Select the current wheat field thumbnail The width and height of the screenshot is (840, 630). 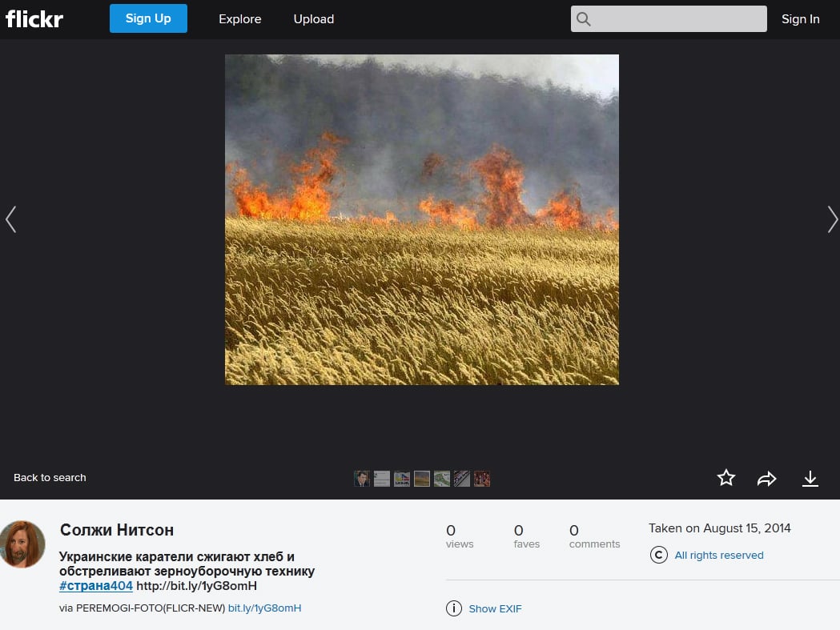(x=422, y=479)
